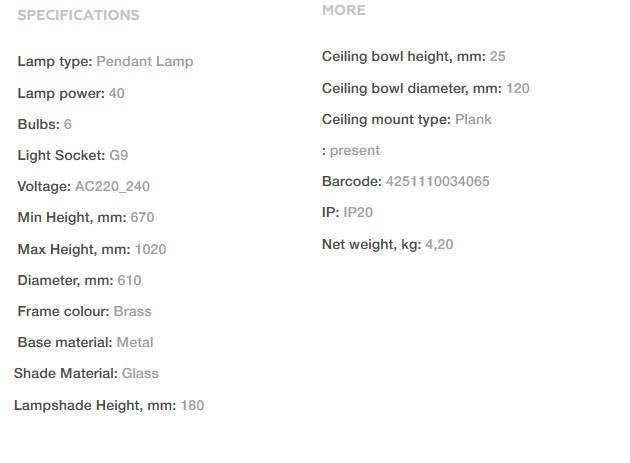Click the Plank ceiling mount type

click(x=473, y=119)
